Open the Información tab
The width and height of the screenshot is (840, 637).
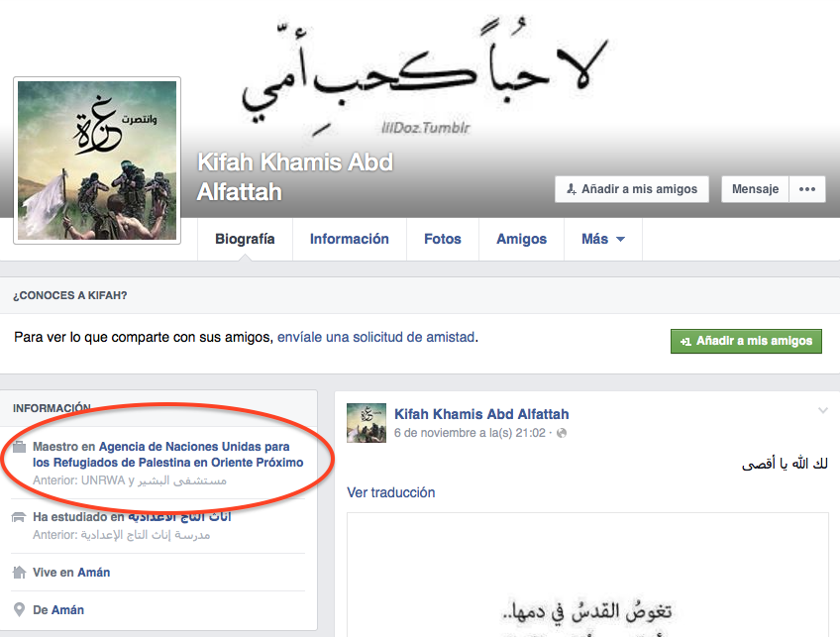click(x=350, y=239)
